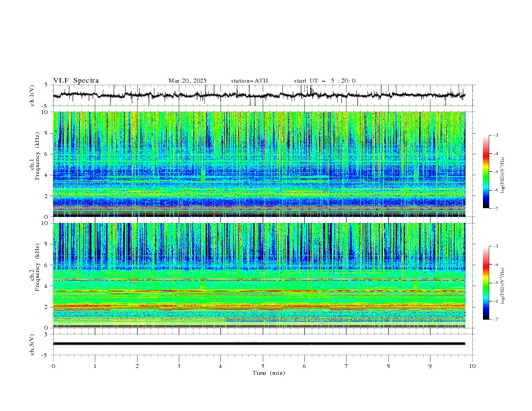This screenshot has width=532, height=411.
Task: Click the ch.1 frequency axis "2" tick label
Action: 48,196
